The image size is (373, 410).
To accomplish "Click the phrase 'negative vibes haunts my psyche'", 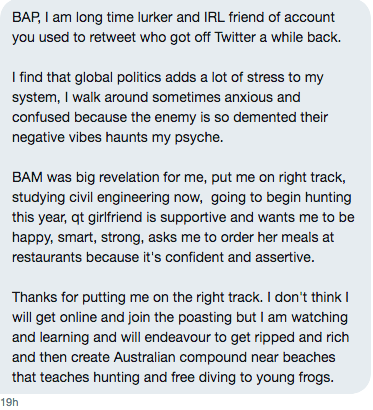I will 117,137.
